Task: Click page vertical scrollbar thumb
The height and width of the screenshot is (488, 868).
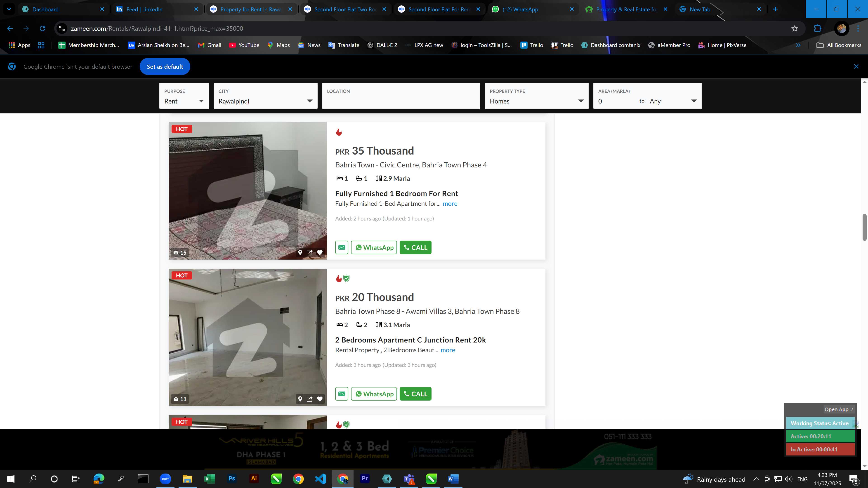Action: pos(864,227)
